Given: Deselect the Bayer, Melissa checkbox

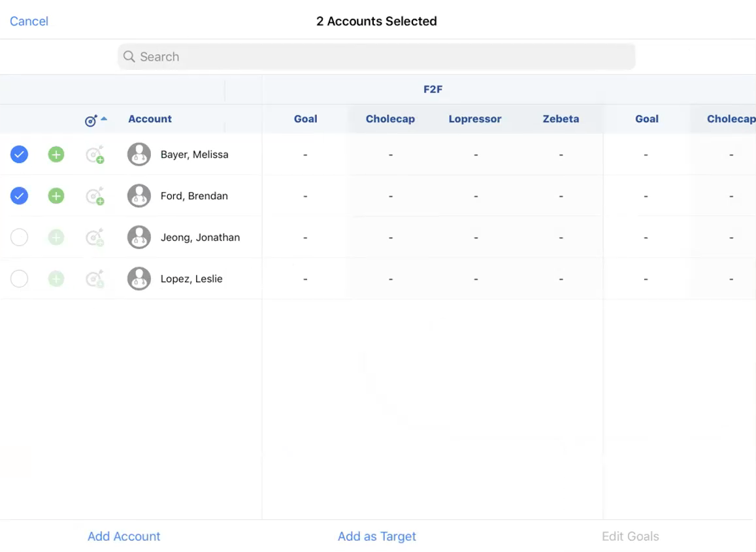Looking at the screenshot, I should pyautogui.click(x=20, y=155).
